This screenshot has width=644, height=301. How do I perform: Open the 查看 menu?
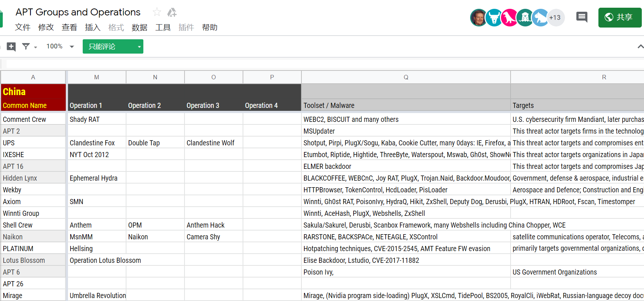pos(69,28)
